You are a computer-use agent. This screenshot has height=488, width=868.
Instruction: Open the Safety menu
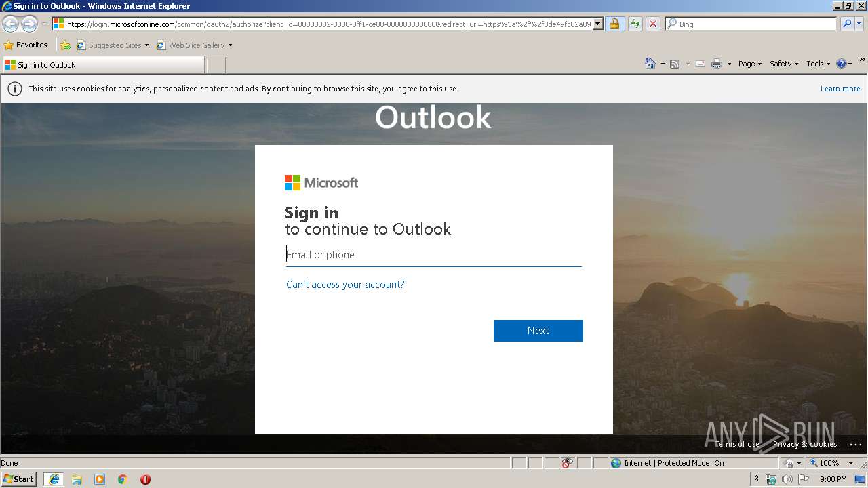(x=784, y=64)
